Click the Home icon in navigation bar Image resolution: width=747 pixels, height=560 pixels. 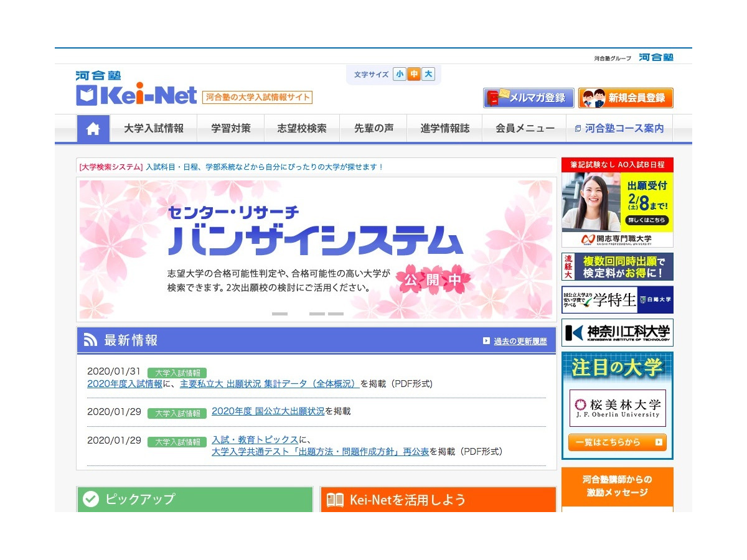click(x=93, y=129)
